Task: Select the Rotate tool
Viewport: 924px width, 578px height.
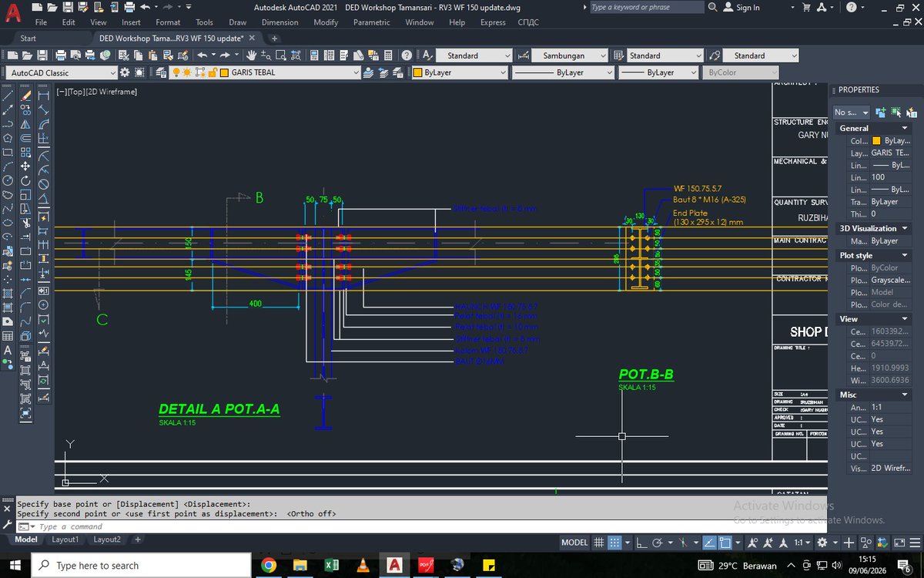Action: pyautogui.click(x=25, y=180)
